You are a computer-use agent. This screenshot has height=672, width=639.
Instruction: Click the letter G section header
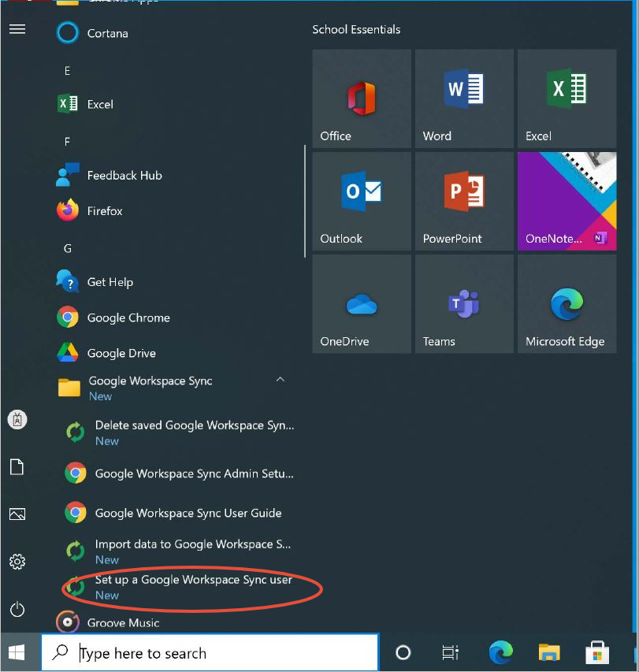click(x=67, y=249)
